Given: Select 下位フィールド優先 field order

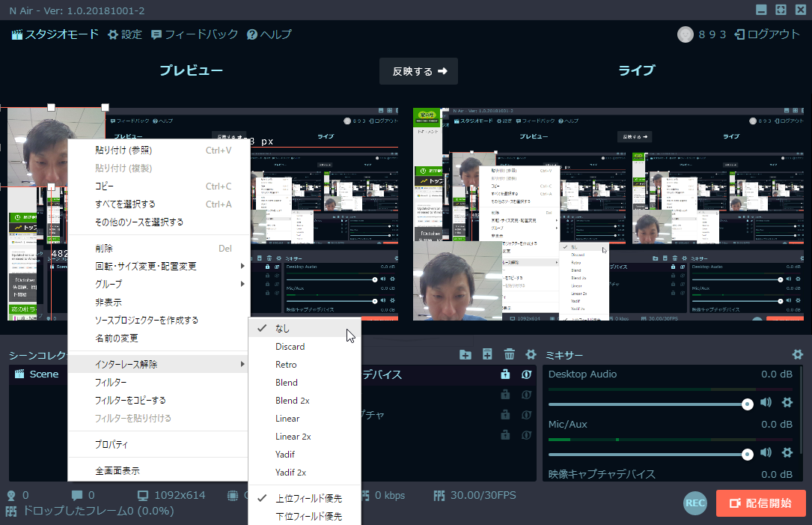Looking at the screenshot, I should click(305, 516).
